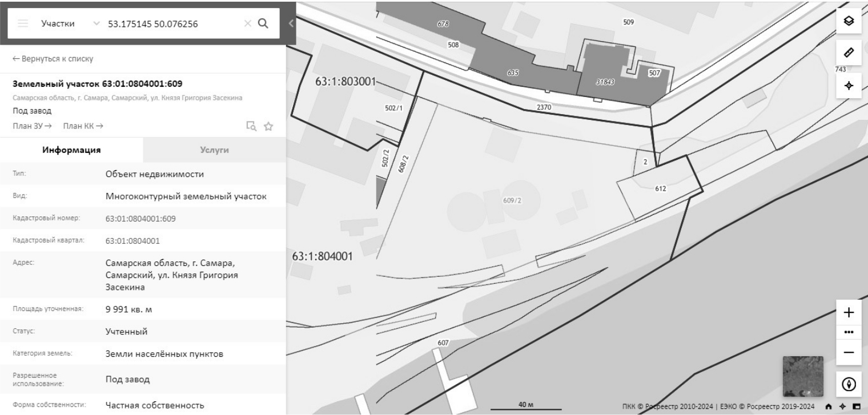Select the ruler measurement tool
The height and width of the screenshot is (415, 868).
click(x=848, y=53)
